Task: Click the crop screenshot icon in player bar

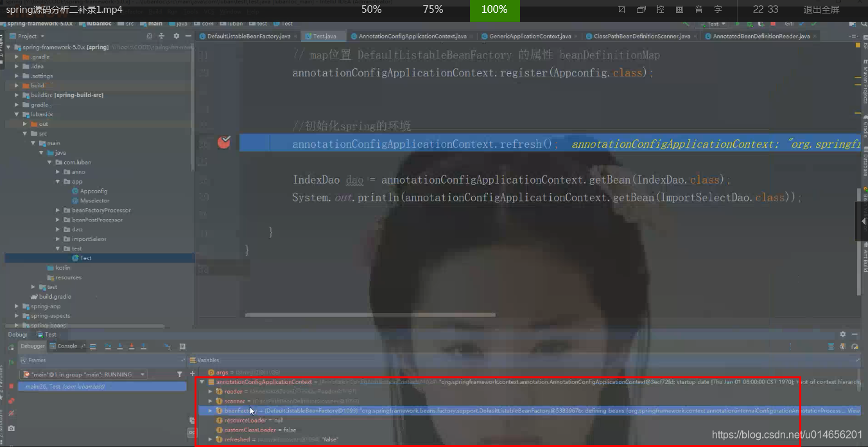Action: click(621, 10)
